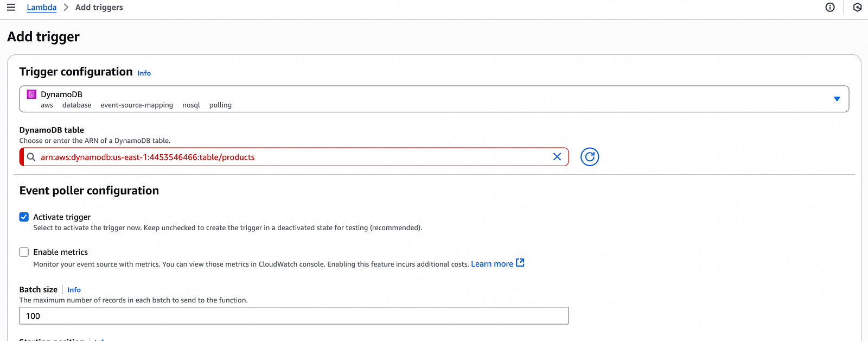Click the Event poller configuration heading
Screen dimensions: 868x341
(x=89, y=191)
